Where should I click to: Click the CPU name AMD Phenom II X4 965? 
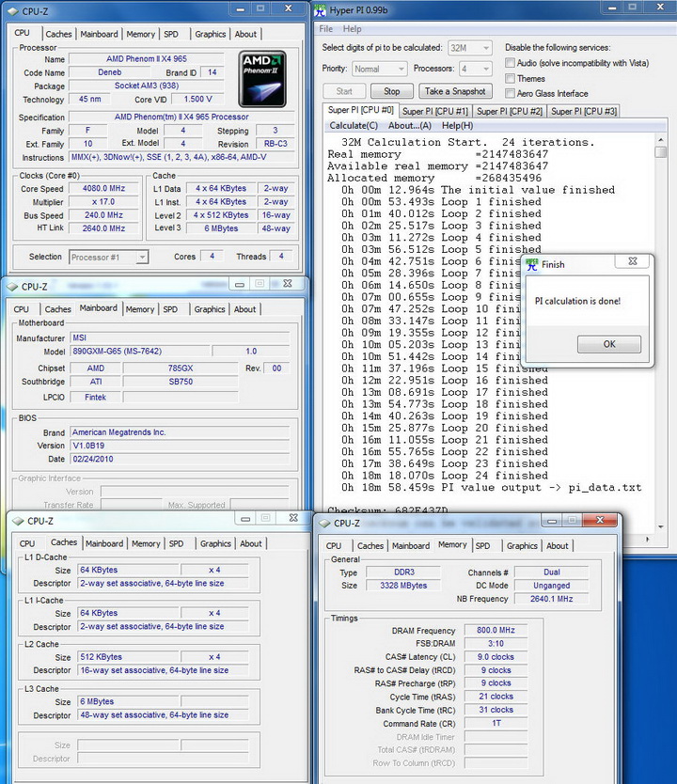pyautogui.click(x=146, y=58)
